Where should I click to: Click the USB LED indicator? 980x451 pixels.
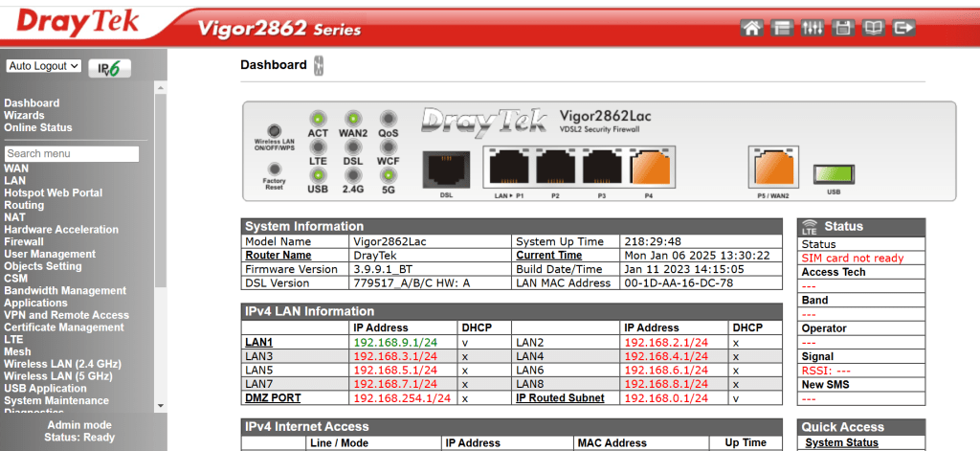318,175
